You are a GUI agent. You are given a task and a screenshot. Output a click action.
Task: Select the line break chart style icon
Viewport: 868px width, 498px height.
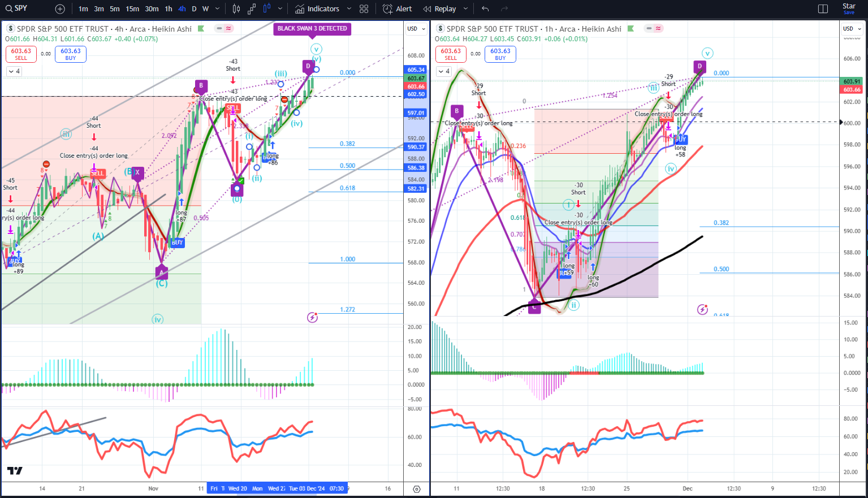tap(251, 9)
